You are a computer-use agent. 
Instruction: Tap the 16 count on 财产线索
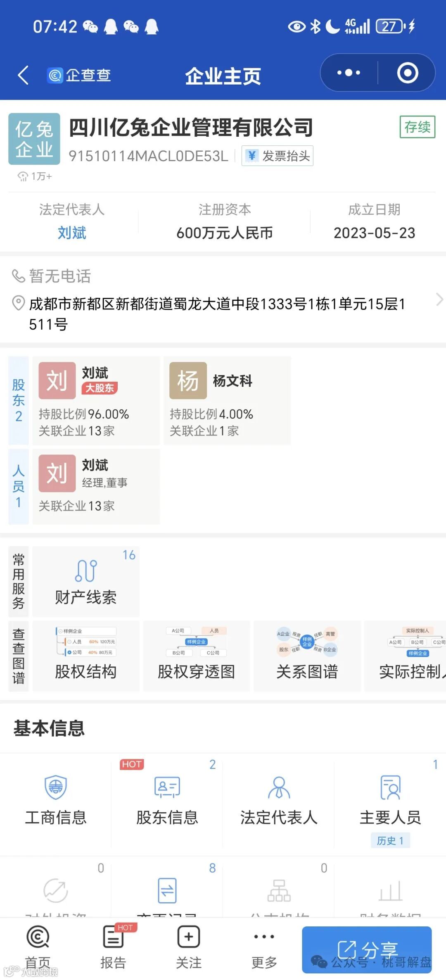click(x=129, y=555)
